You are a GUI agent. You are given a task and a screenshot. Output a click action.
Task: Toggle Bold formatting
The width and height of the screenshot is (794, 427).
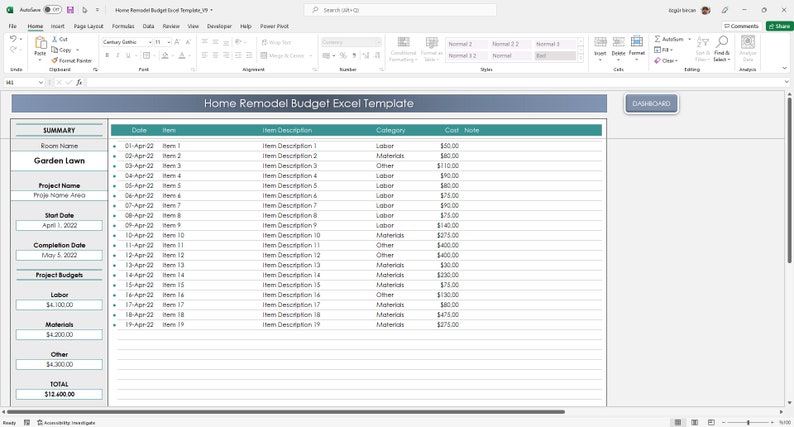pos(107,55)
